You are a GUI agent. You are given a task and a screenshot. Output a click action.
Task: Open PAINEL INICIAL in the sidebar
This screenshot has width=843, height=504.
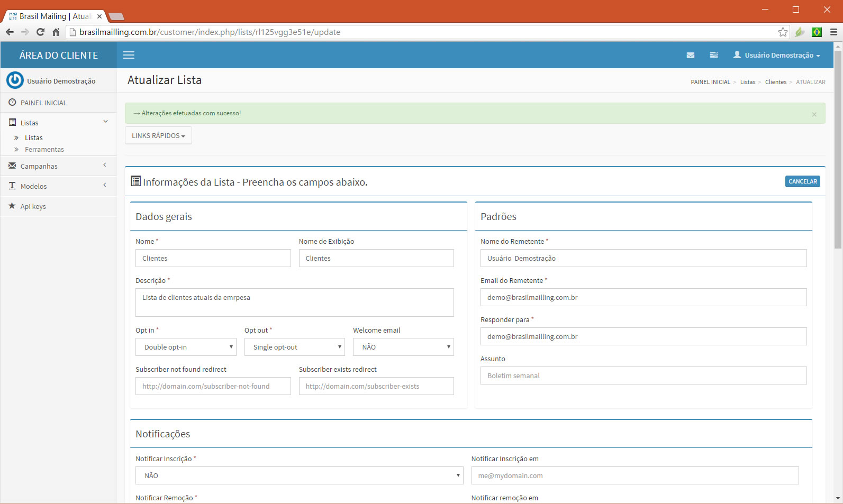click(58, 103)
